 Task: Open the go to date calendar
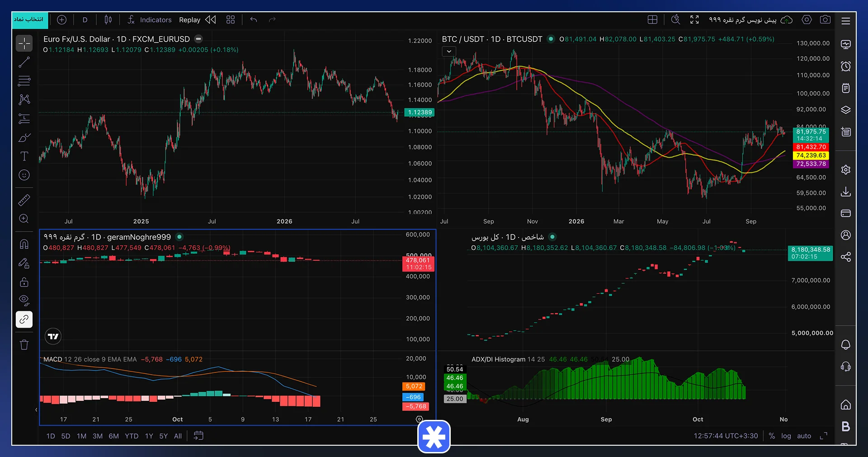pos(198,436)
